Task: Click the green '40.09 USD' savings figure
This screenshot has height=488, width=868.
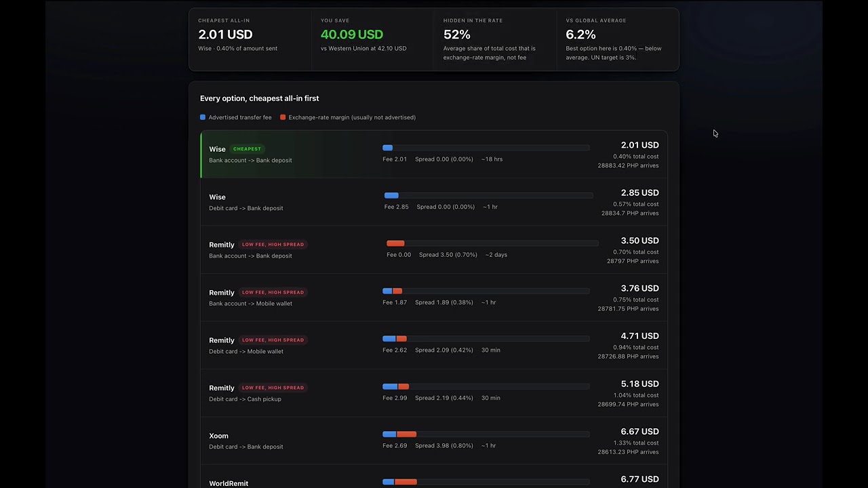Action: [x=352, y=35]
